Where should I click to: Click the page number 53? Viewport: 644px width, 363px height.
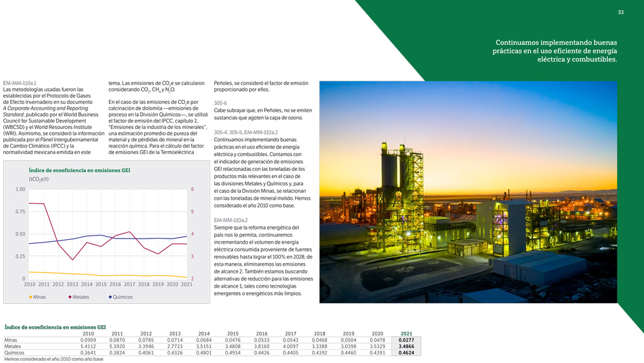tap(621, 12)
